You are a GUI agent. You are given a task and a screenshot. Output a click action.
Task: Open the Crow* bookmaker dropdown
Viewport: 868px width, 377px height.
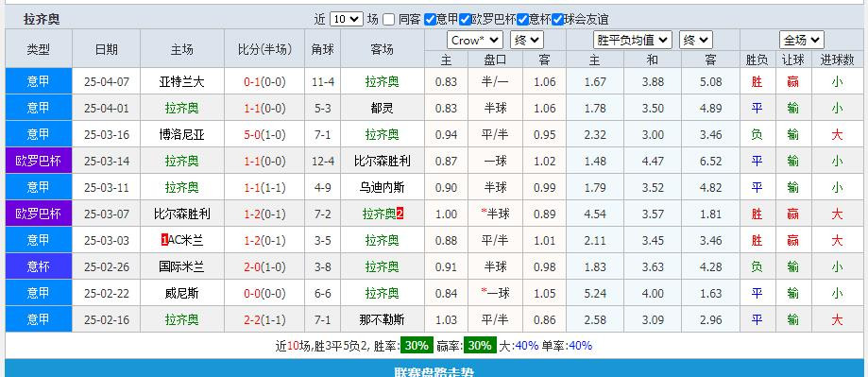coord(475,40)
